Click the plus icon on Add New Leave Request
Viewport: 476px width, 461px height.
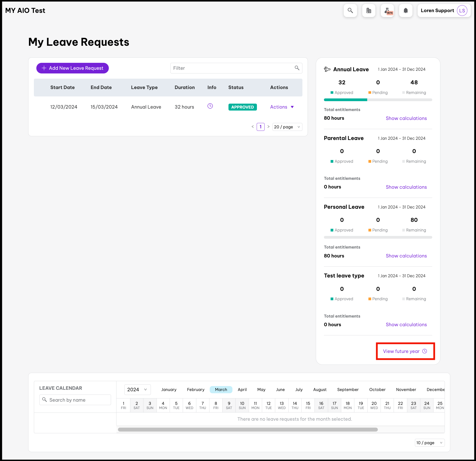[44, 68]
